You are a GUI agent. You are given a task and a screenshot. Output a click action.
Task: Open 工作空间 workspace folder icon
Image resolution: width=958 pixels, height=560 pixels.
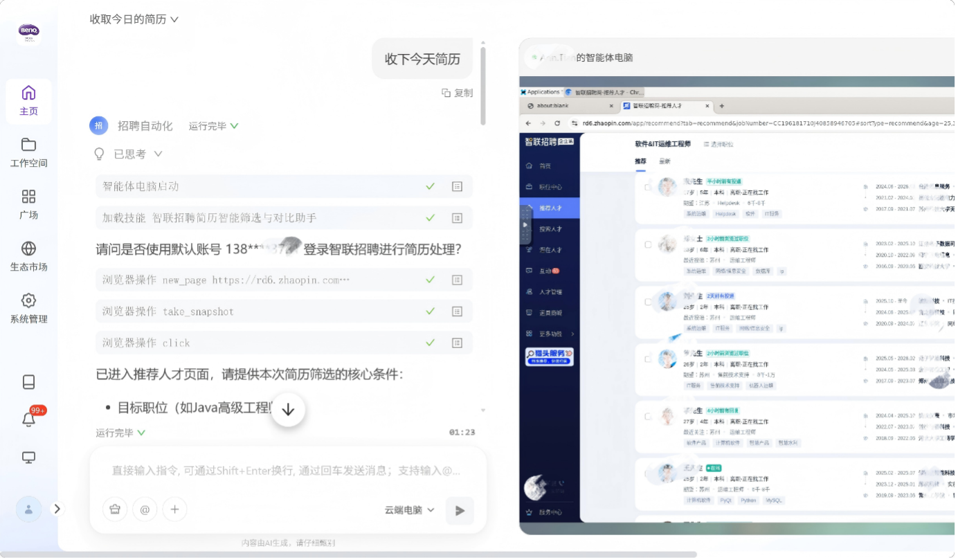[x=28, y=152]
